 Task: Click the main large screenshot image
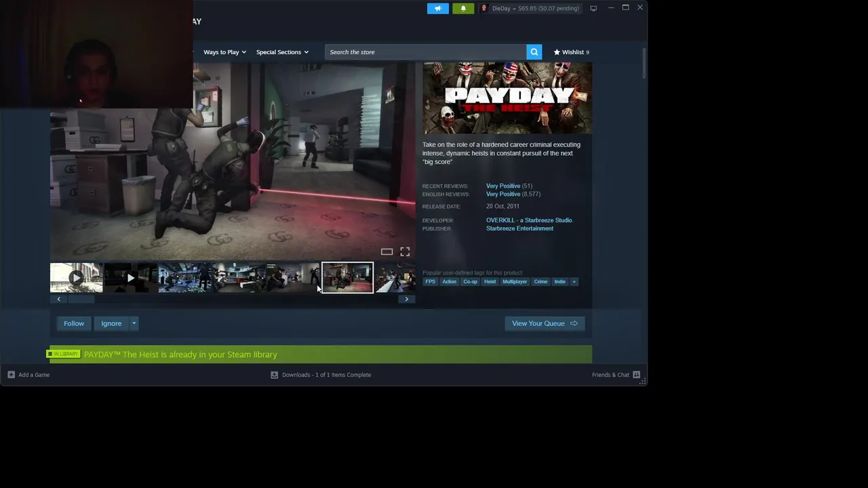point(233,161)
